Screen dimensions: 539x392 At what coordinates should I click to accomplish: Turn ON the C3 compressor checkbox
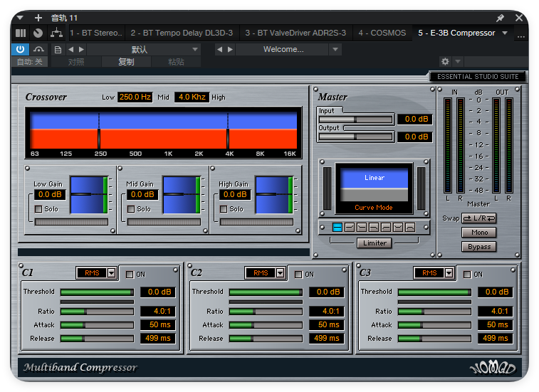click(467, 274)
